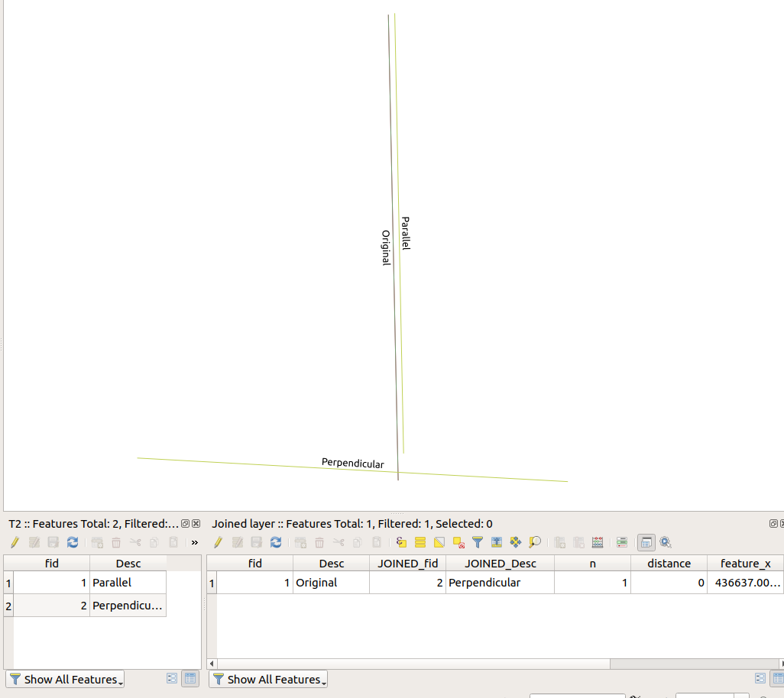
Task: Add feature icon in T2 table toolbar
Action: pos(97,542)
